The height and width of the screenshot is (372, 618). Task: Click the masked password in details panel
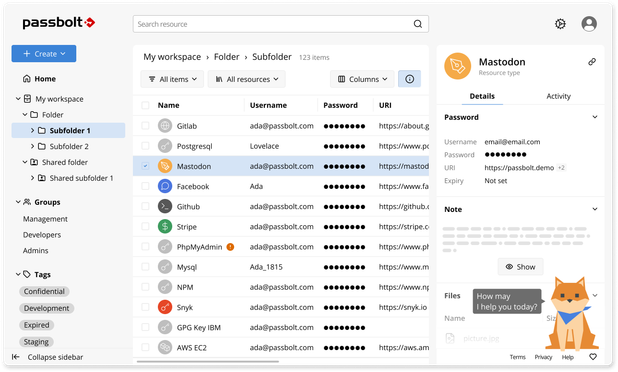pyautogui.click(x=505, y=154)
